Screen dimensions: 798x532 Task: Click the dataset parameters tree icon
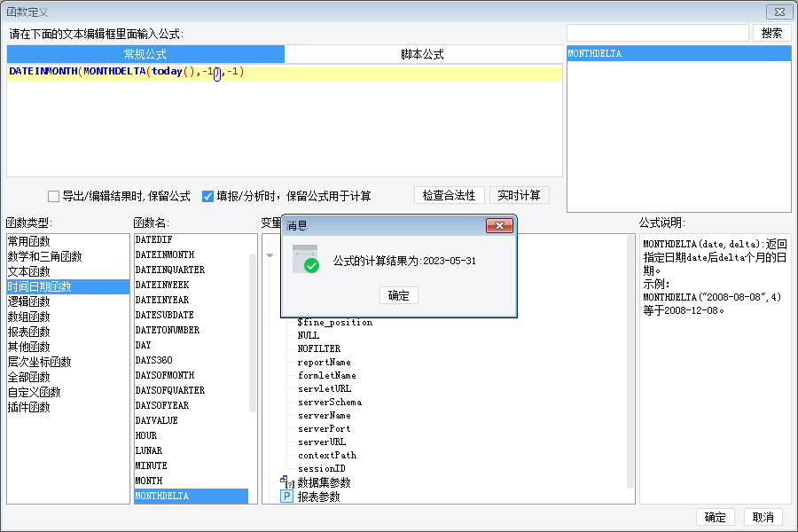tap(287, 481)
